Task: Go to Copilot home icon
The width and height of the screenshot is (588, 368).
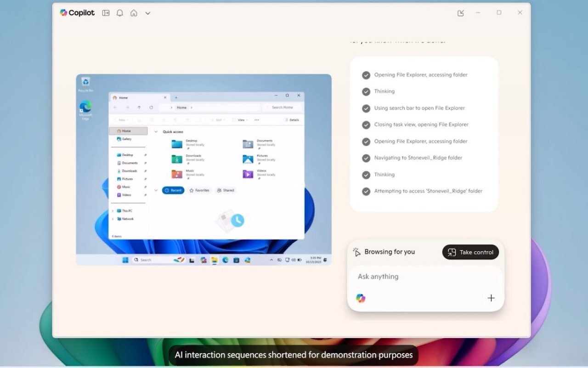Action: tap(134, 13)
